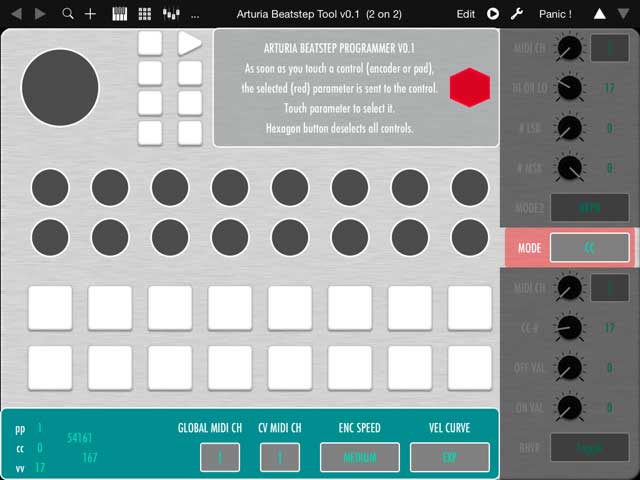The width and height of the screenshot is (640, 480).
Task: Open the pad grid view icon
Action: pyautogui.click(x=144, y=14)
